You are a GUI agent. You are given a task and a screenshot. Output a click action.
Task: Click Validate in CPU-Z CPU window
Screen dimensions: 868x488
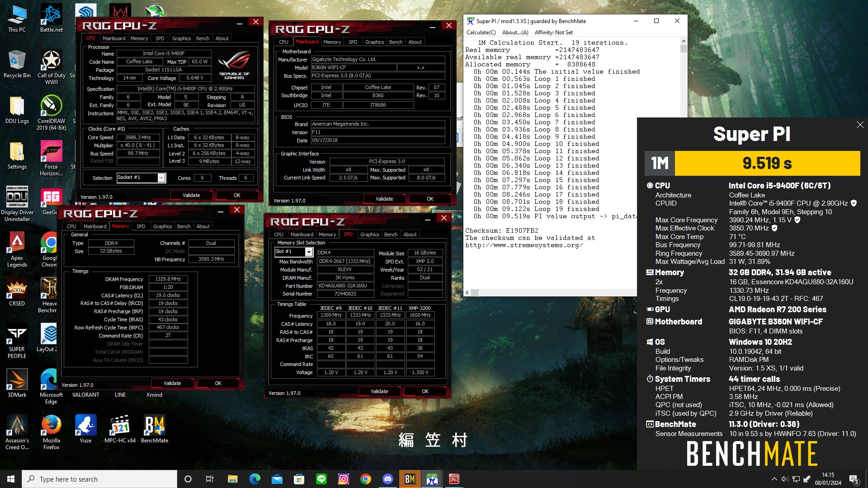pyautogui.click(x=191, y=195)
